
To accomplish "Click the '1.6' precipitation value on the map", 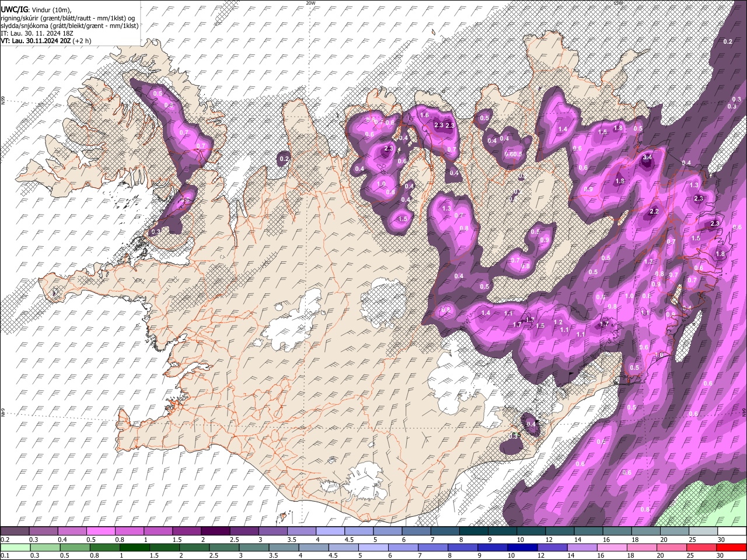I will [424, 116].
